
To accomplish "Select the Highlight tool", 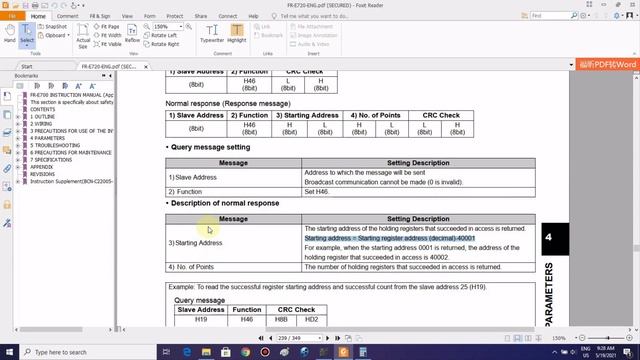I will point(237,34).
